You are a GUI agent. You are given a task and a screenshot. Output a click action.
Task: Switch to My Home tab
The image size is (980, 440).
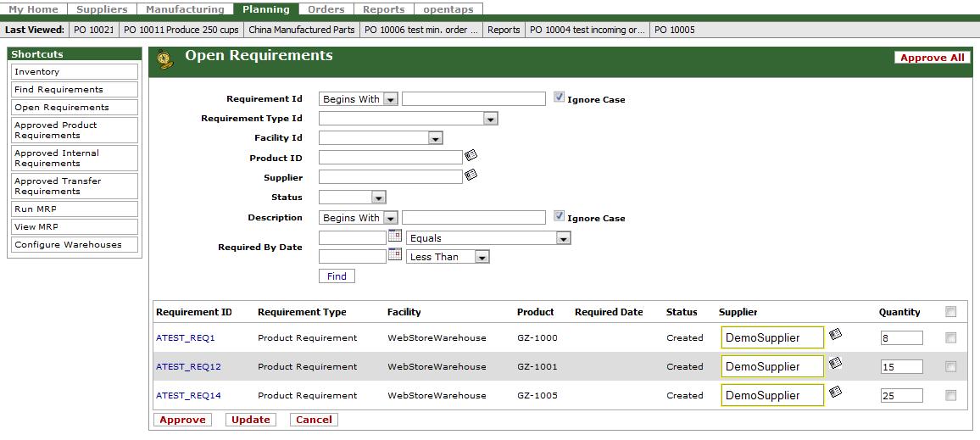33,9
